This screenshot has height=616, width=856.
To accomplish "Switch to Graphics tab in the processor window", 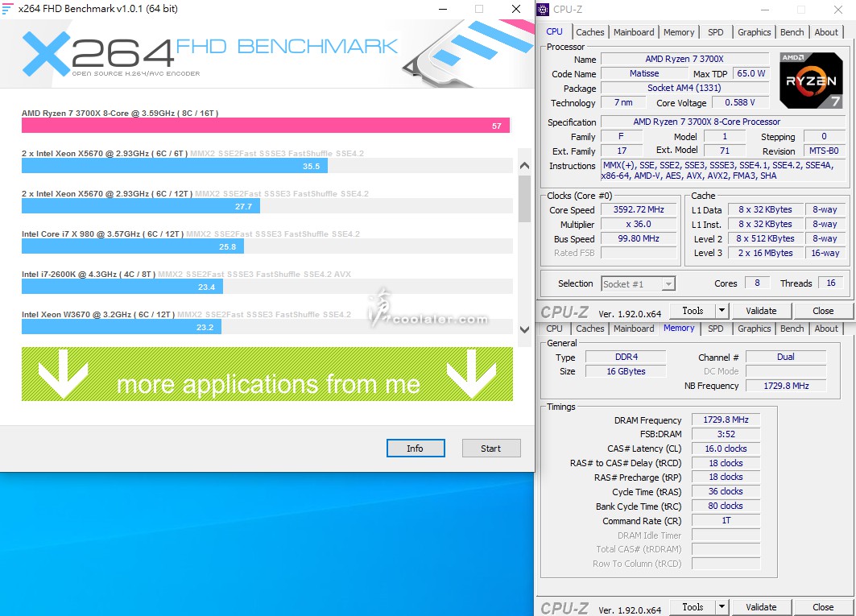I will pos(754,32).
